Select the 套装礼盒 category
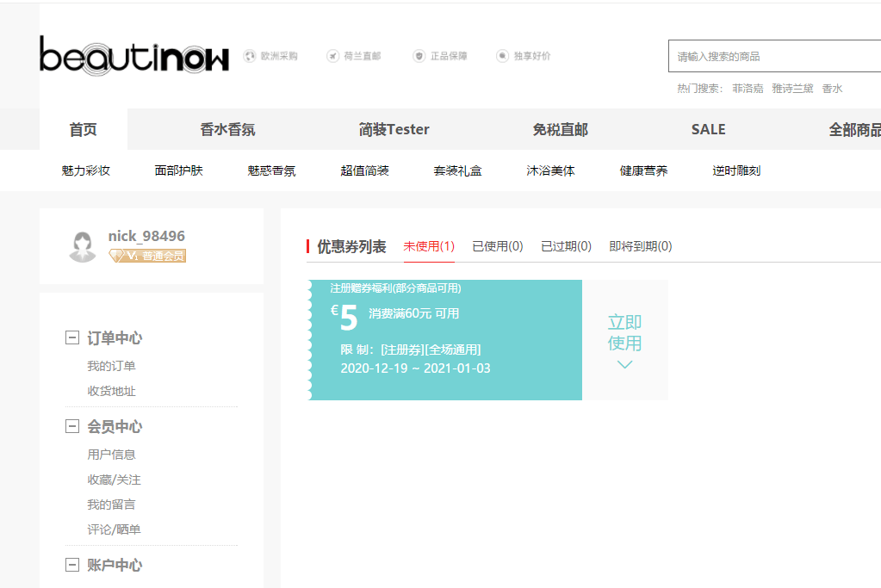 point(458,170)
